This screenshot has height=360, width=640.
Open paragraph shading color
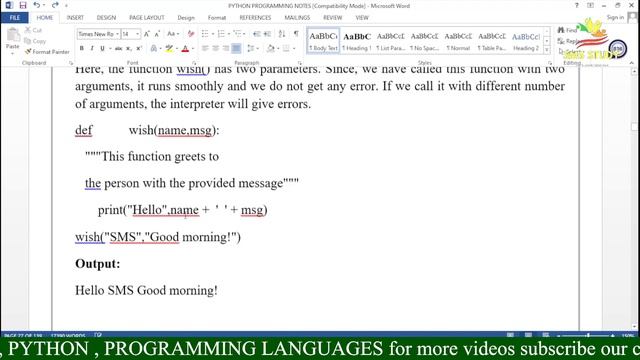tap(271, 49)
